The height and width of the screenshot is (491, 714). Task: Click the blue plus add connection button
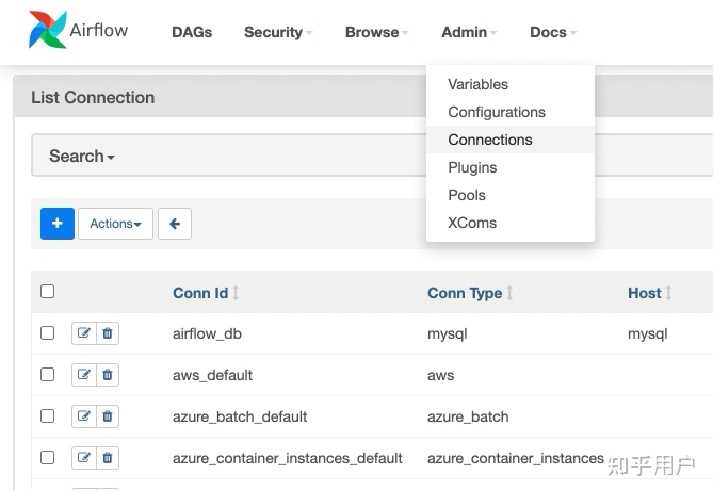[57, 224]
